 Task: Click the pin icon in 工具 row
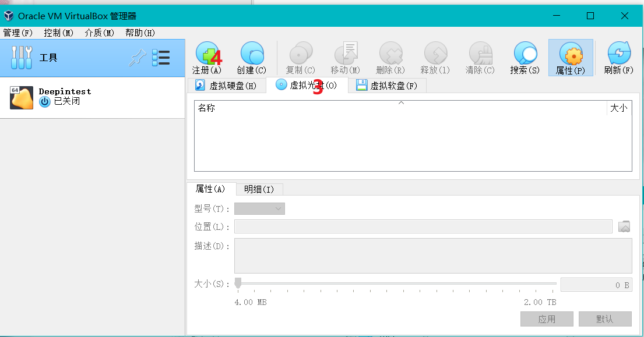pos(137,58)
